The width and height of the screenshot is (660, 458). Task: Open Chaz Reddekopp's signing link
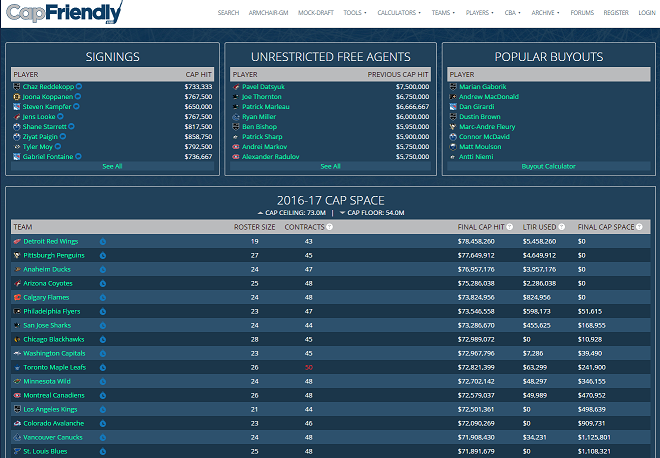[48, 87]
